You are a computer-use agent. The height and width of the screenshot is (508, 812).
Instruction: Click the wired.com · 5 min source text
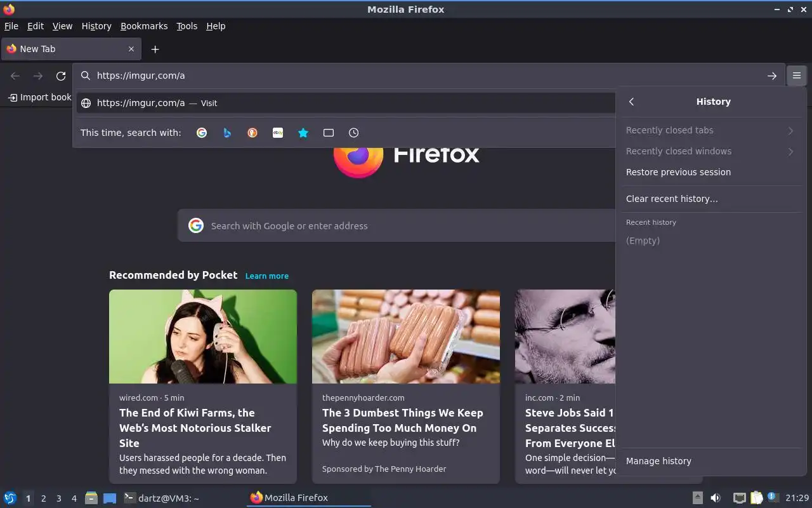tap(152, 398)
